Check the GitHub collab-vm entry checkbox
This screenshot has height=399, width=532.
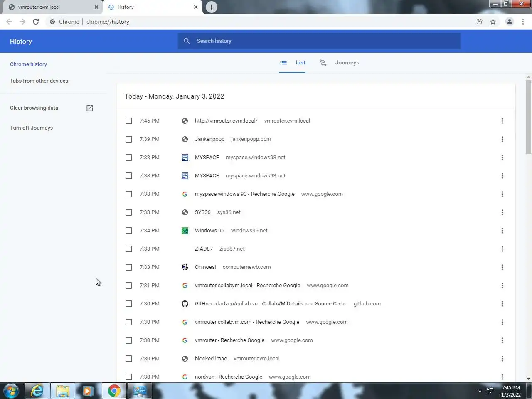(x=129, y=304)
